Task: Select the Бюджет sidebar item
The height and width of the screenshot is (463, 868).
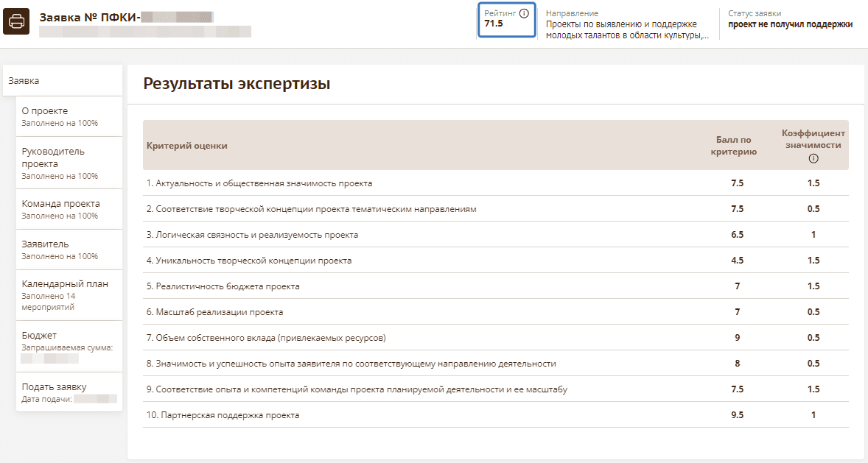Action: coord(39,336)
